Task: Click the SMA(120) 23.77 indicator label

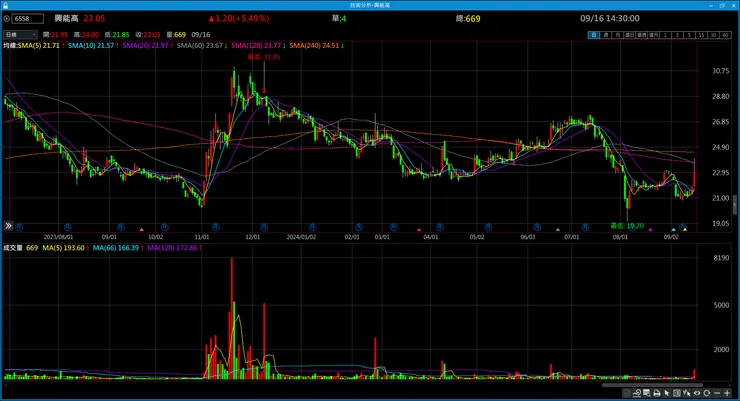Action: (x=257, y=46)
